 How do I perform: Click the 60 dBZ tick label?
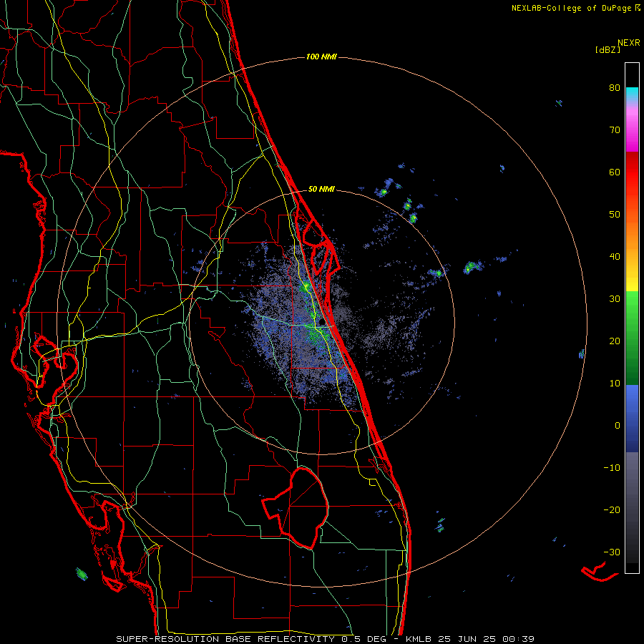615,172
